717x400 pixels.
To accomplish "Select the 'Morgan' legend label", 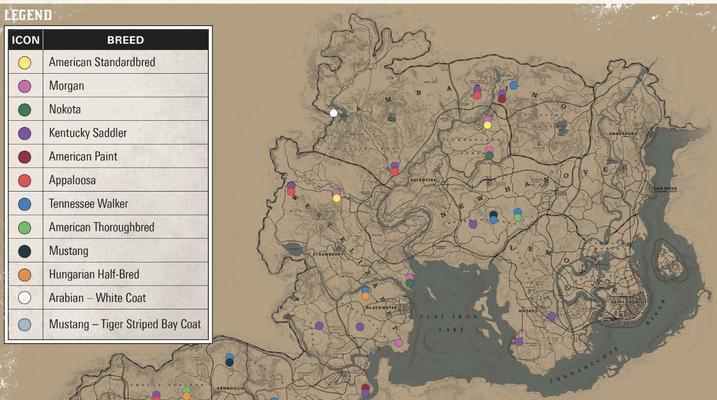I will tap(66, 86).
